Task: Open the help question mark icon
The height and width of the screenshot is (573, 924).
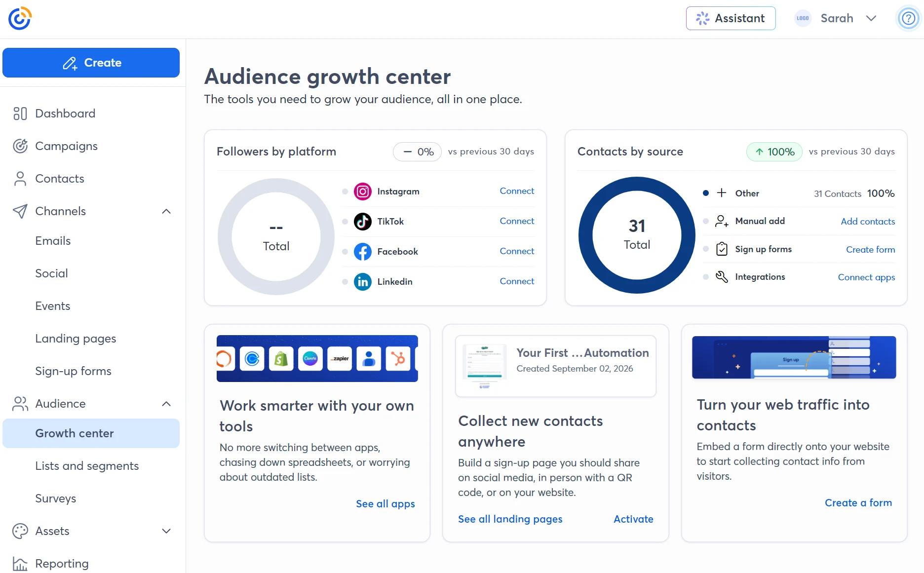Action: pyautogui.click(x=908, y=19)
